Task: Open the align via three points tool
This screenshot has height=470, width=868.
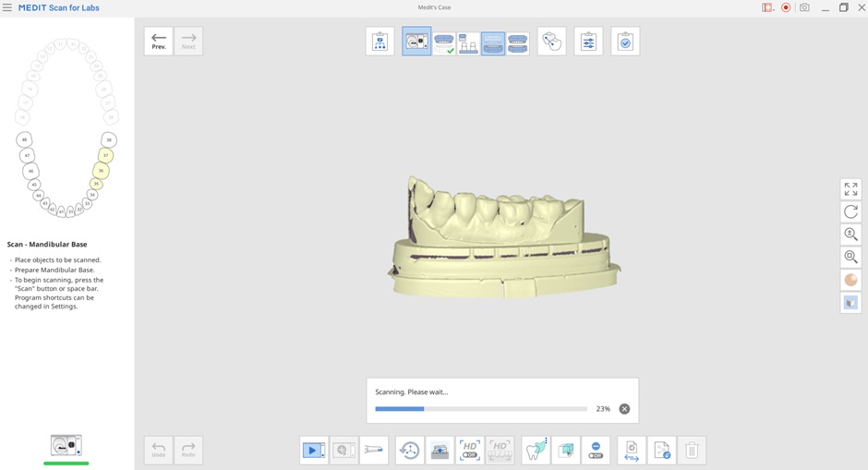Action: click(410, 451)
